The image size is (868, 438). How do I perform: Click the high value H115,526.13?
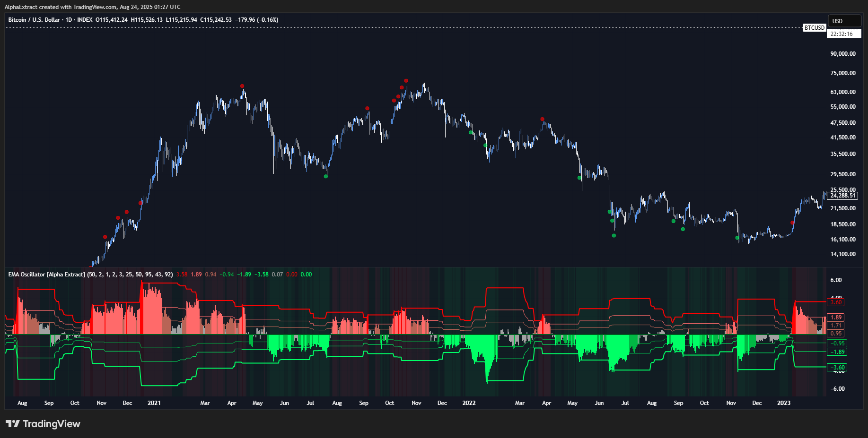147,20
